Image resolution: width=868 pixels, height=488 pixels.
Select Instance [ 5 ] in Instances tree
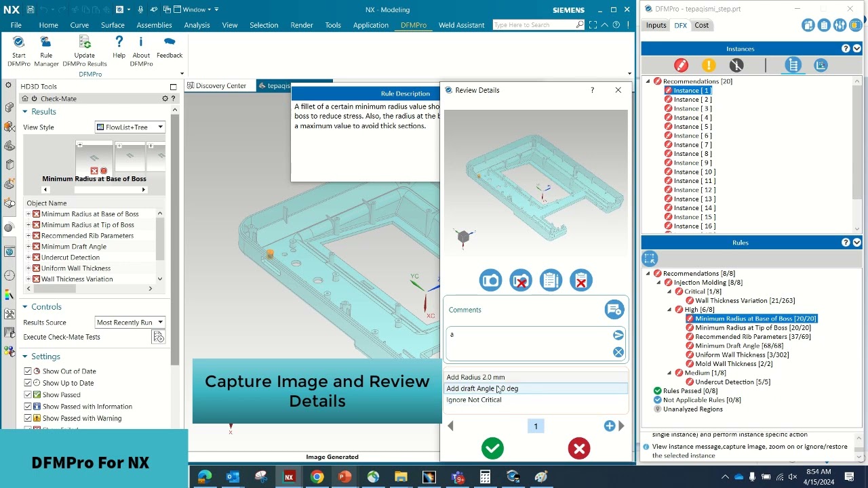pos(692,127)
